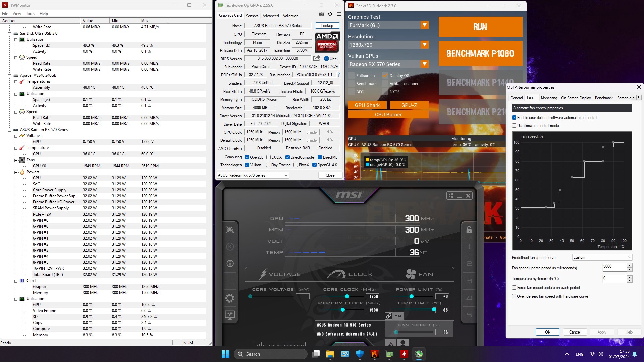Select Afterburner profile slot 1
Viewport: 644px width, 362px height.
[469, 247]
